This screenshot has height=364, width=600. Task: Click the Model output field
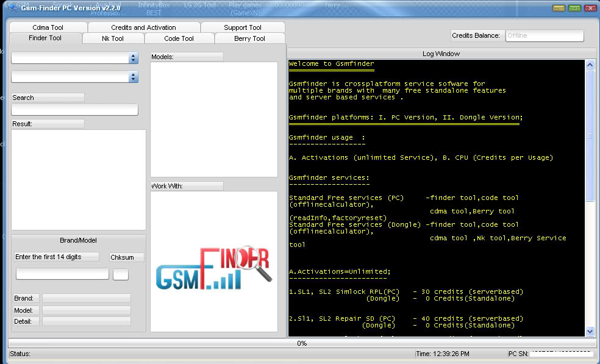[x=87, y=310]
